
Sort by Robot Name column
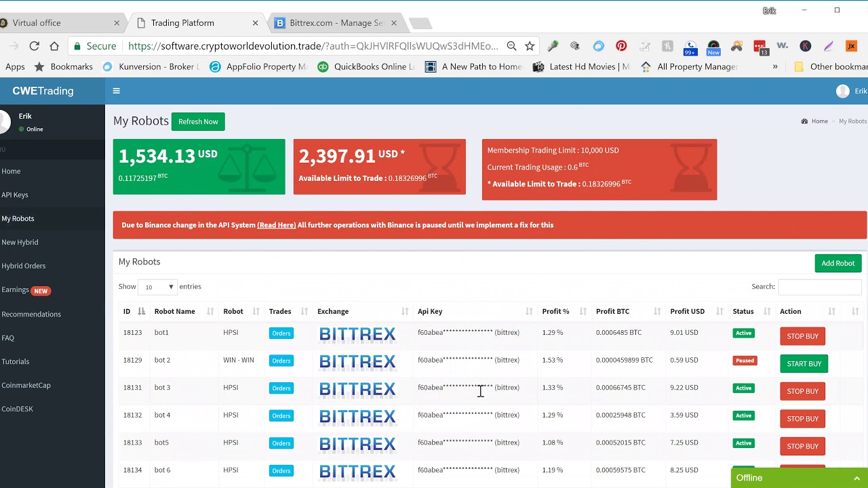point(183,311)
